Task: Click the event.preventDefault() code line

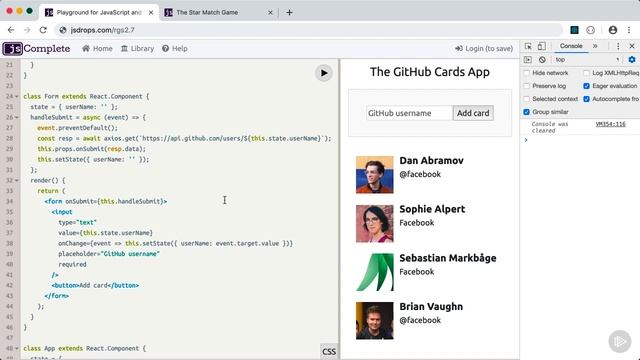Action: (x=78, y=128)
